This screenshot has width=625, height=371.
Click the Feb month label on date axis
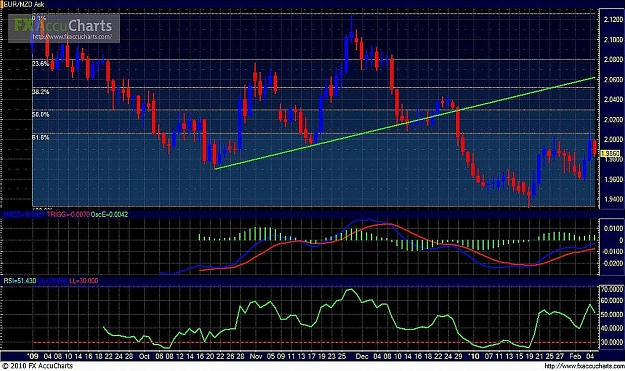tap(575, 356)
